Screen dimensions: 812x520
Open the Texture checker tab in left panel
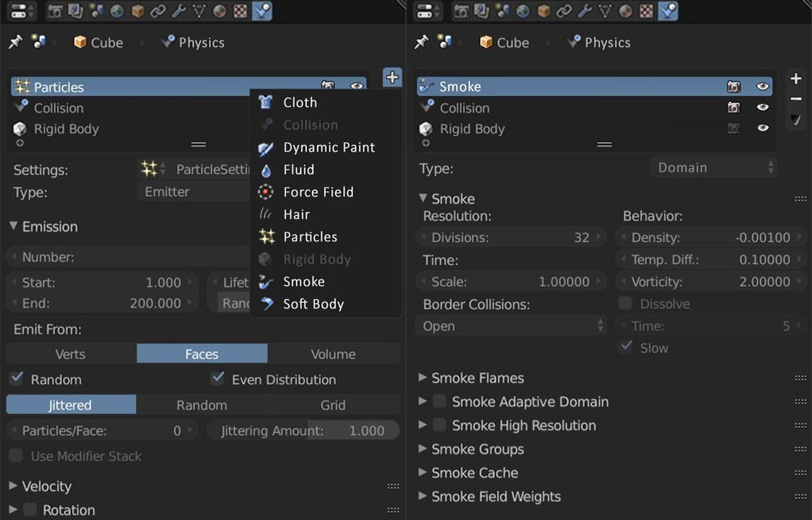241,11
